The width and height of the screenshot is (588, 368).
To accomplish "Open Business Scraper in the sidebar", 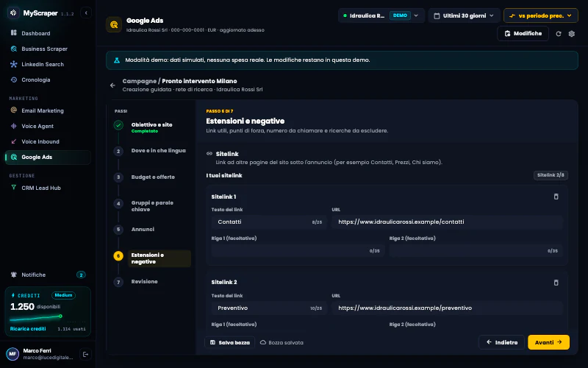I will (x=48, y=49).
